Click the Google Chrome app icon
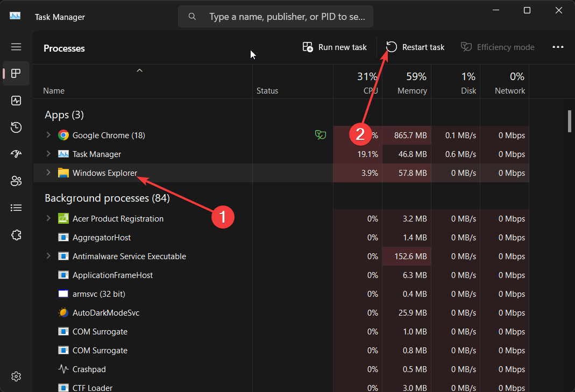The height and width of the screenshot is (392, 575). coord(63,136)
